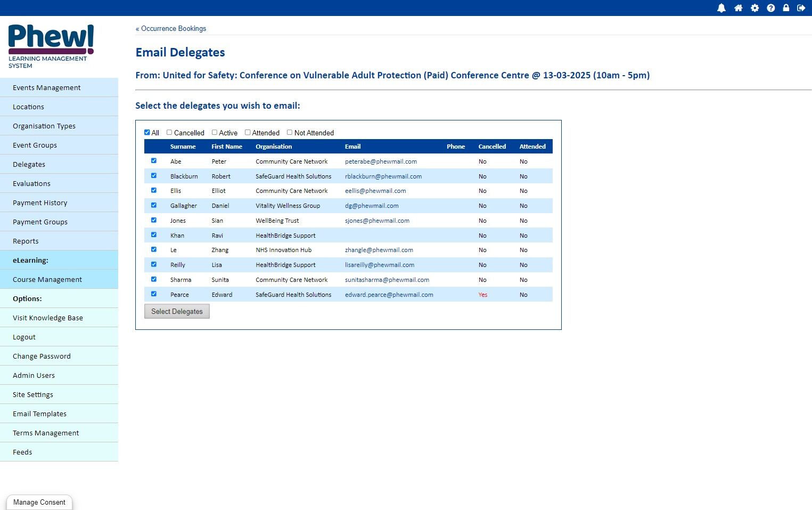The height and width of the screenshot is (510, 812).
Task: Open Payment History in the sidebar
Action: coord(59,203)
